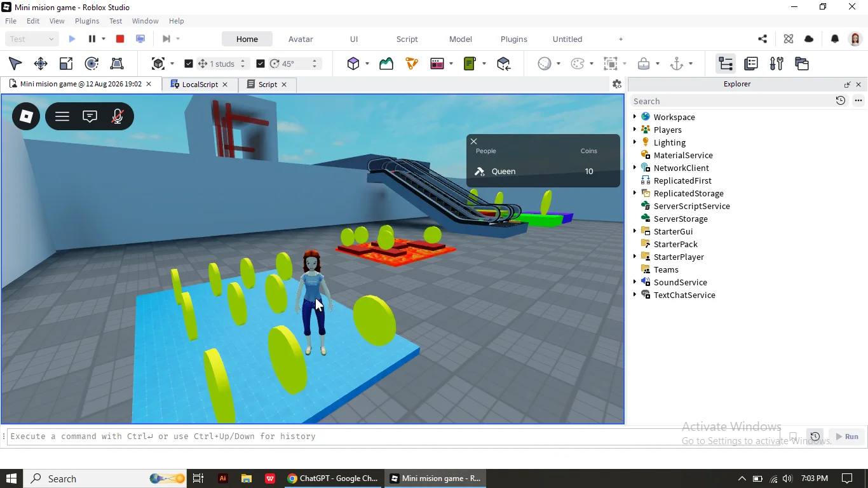
Task: Close the in-game leaderboard panel
Action: pyautogui.click(x=474, y=142)
